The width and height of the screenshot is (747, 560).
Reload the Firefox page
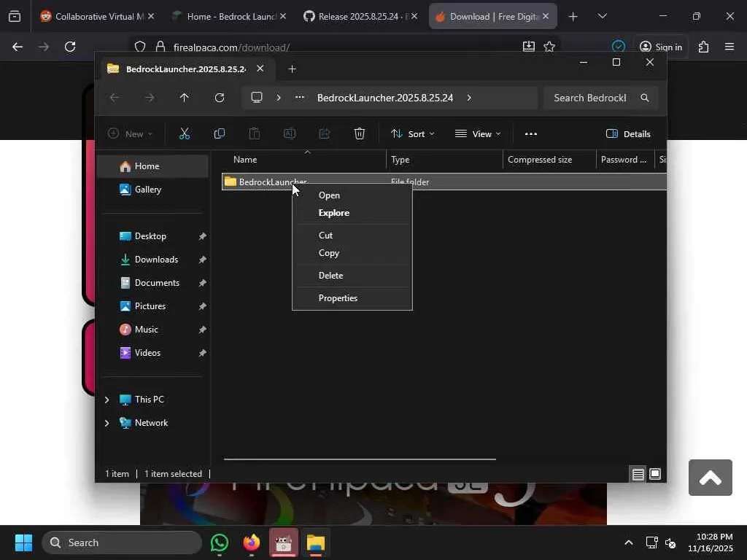[x=70, y=47]
